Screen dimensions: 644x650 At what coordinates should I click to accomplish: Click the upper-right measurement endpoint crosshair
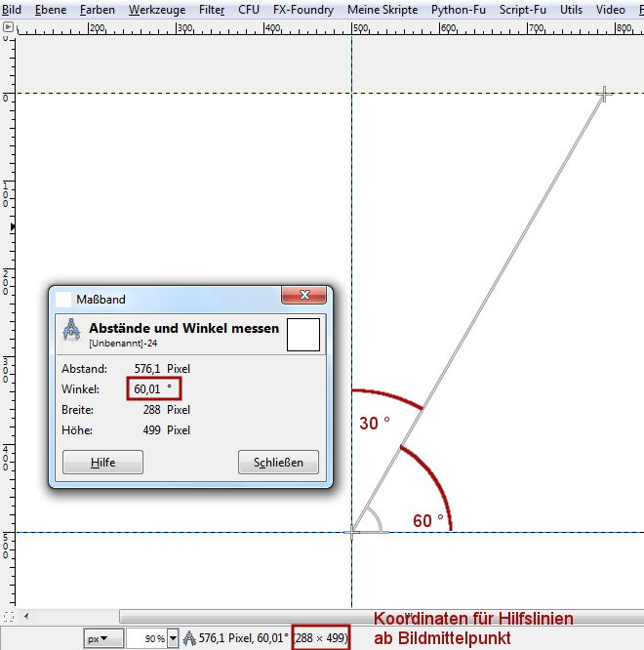coord(604,94)
